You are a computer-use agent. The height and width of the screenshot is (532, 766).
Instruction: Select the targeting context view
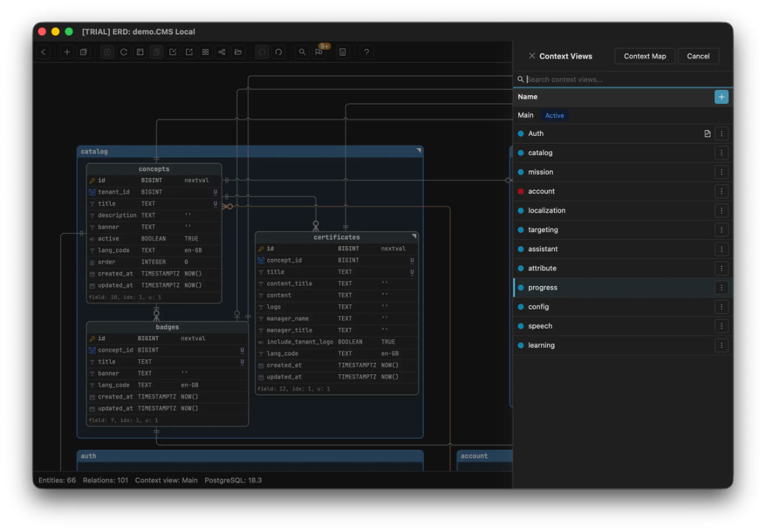pos(623,230)
